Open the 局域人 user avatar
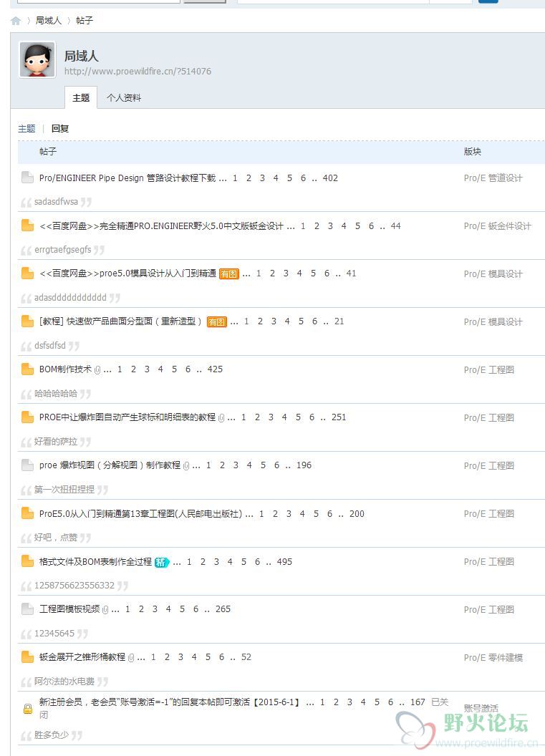Viewport: 545px width, 756px height. click(37, 59)
